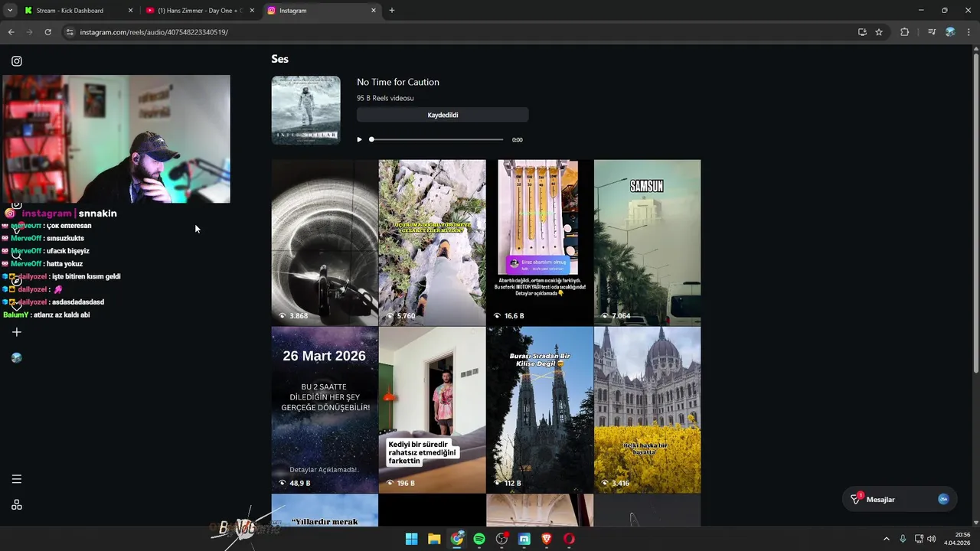980x551 pixels.
Task: Click the "No Time for Caution" audio title
Action: (398, 82)
